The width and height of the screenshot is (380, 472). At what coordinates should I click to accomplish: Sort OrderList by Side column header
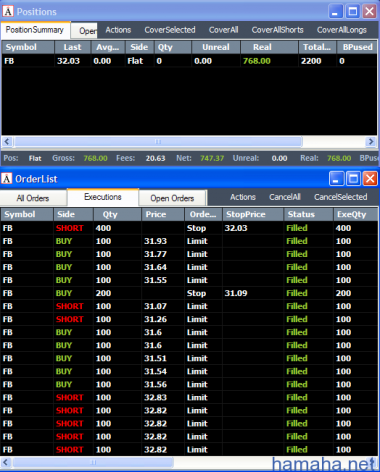click(73, 214)
